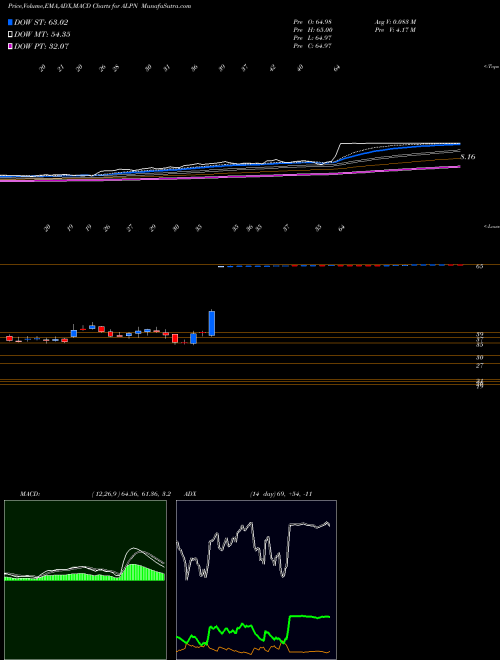Click the '30' price level label
Image resolution: width=500 pixels, height=660 pixels.
click(479, 357)
